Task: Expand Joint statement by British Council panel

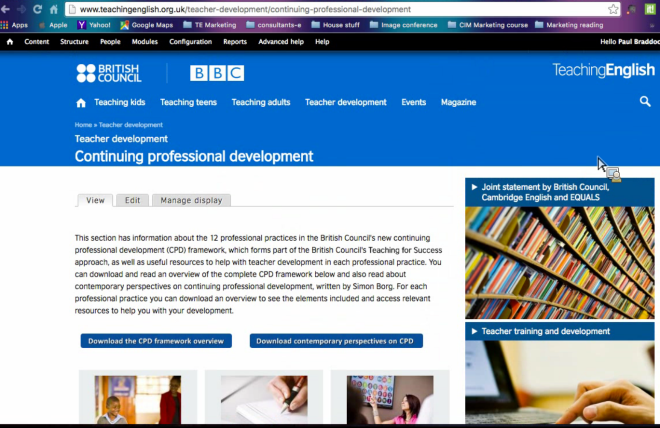Action: pos(555,192)
